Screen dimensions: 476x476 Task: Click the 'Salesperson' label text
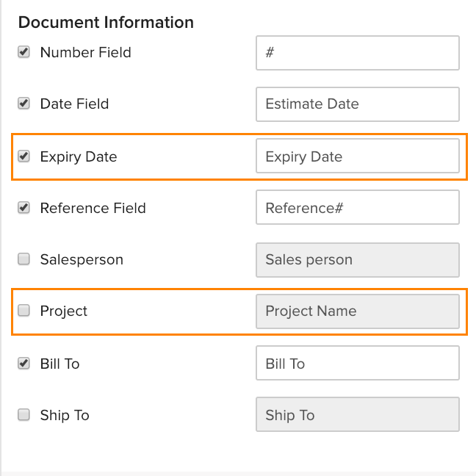(x=82, y=259)
